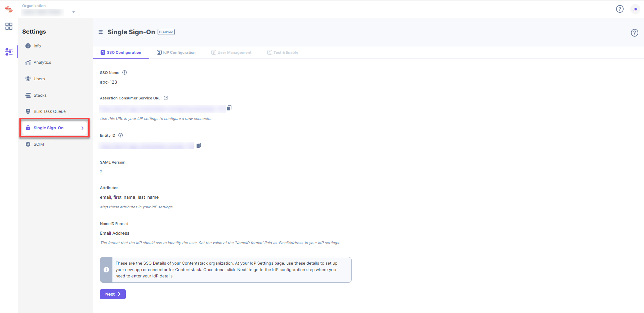Click the top bar help question icon

coord(620,9)
